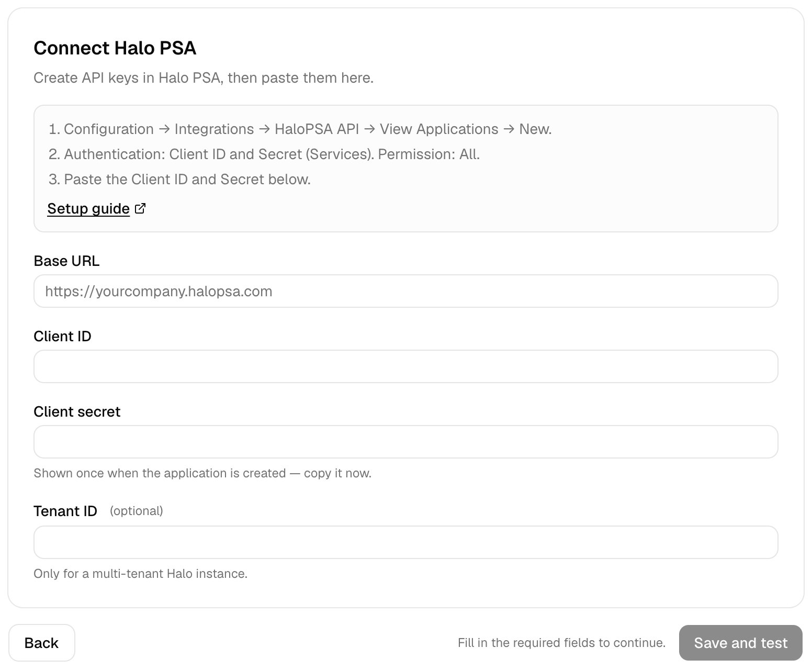Click the Save and test button

(740, 643)
